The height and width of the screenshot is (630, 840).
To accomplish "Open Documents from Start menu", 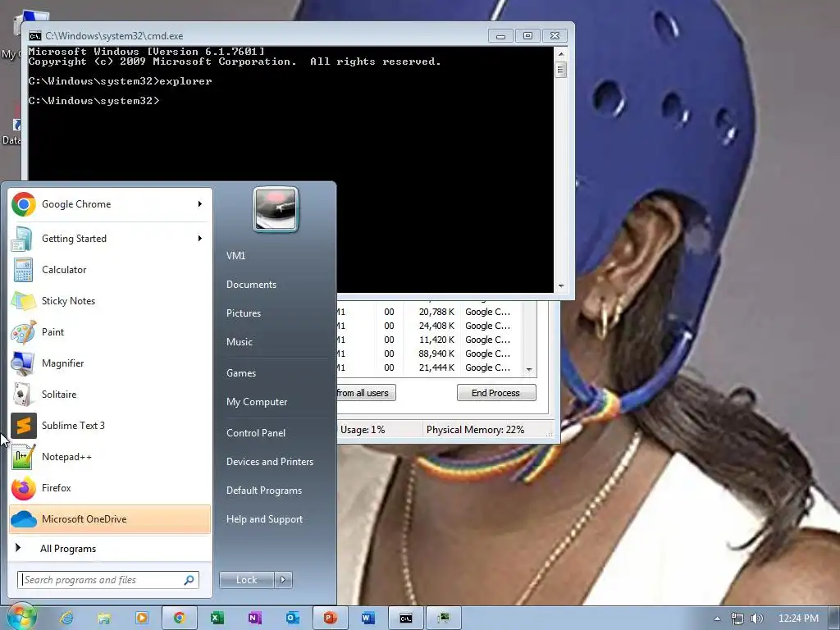I will click(x=251, y=285).
